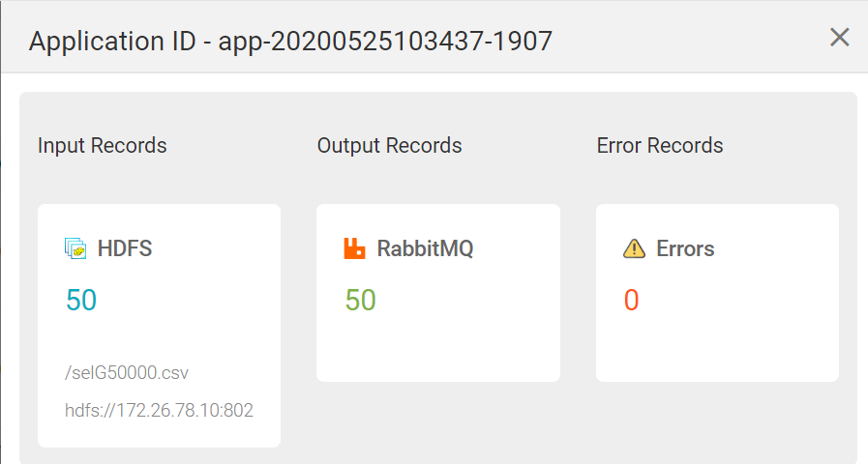868x464 pixels.
Task: Click the HDFS file stack icon
Action: (x=75, y=248)
